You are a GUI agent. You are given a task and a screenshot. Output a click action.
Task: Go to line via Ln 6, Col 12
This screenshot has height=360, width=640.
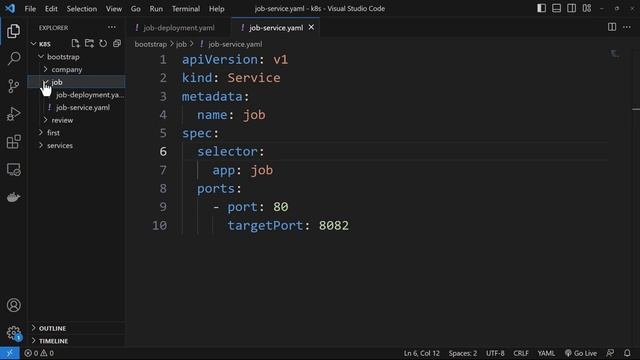422,353
